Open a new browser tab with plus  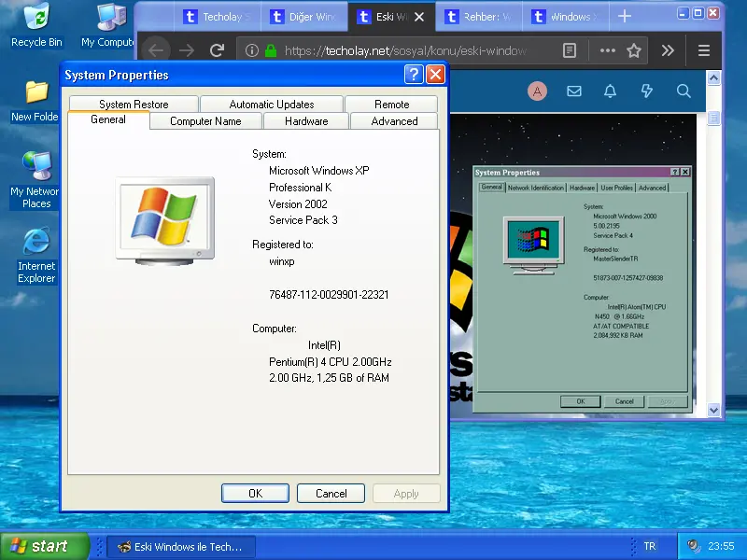[624, 17]
